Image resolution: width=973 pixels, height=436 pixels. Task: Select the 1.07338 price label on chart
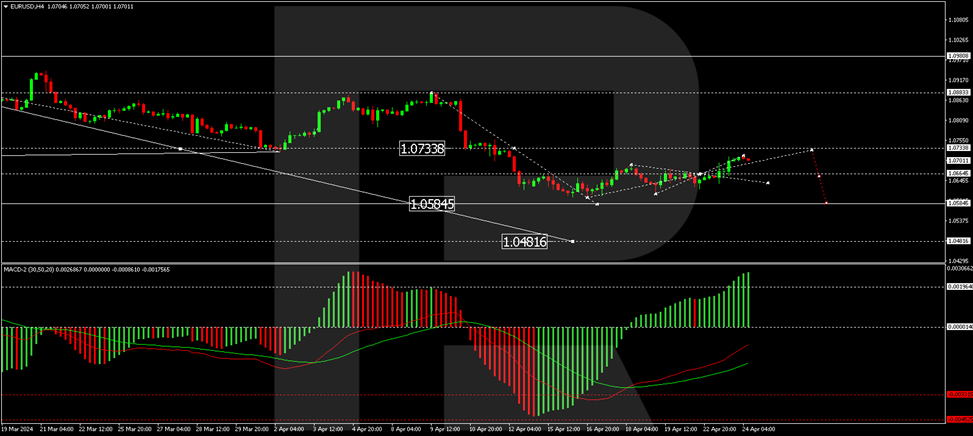pos(423,149)
